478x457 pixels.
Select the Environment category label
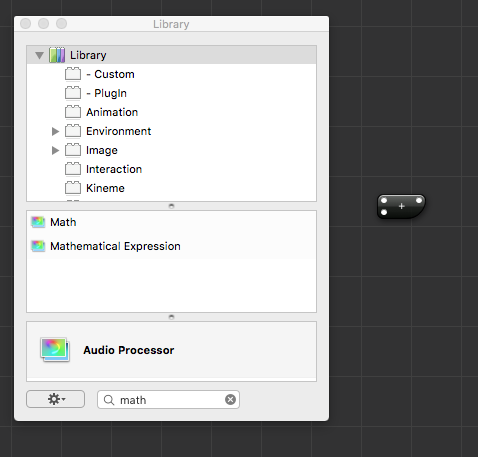coord(119,131)
